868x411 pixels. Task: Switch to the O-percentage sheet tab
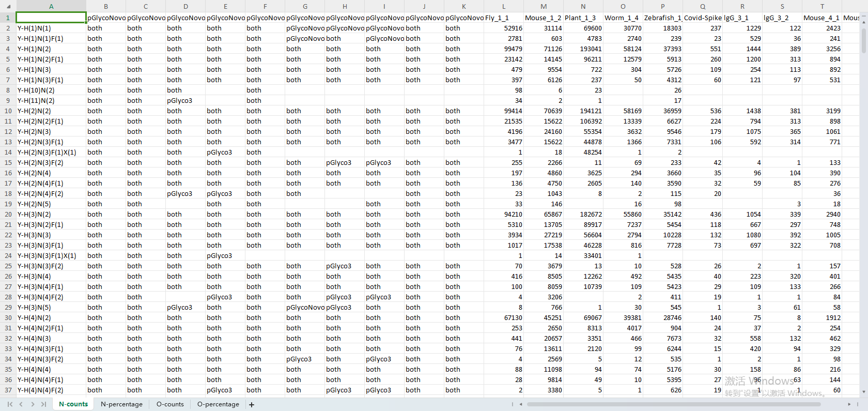click(x=218, y=404)
